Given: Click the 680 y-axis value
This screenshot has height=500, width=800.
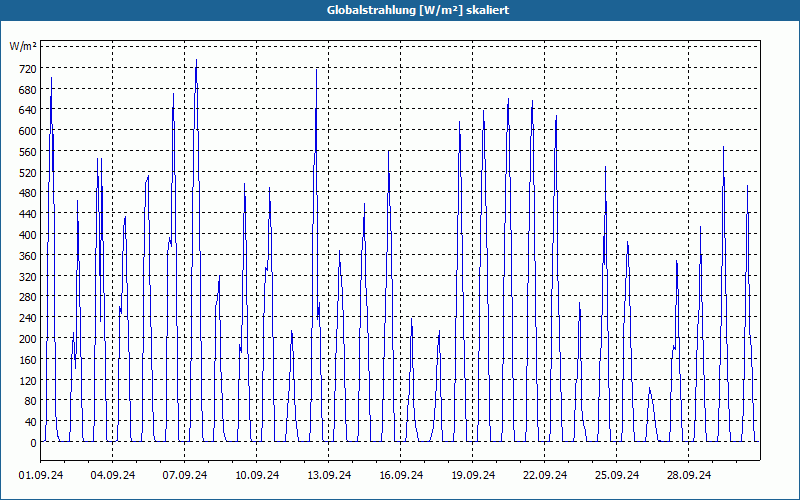Looking at the screenshot, I should (27, 89).
